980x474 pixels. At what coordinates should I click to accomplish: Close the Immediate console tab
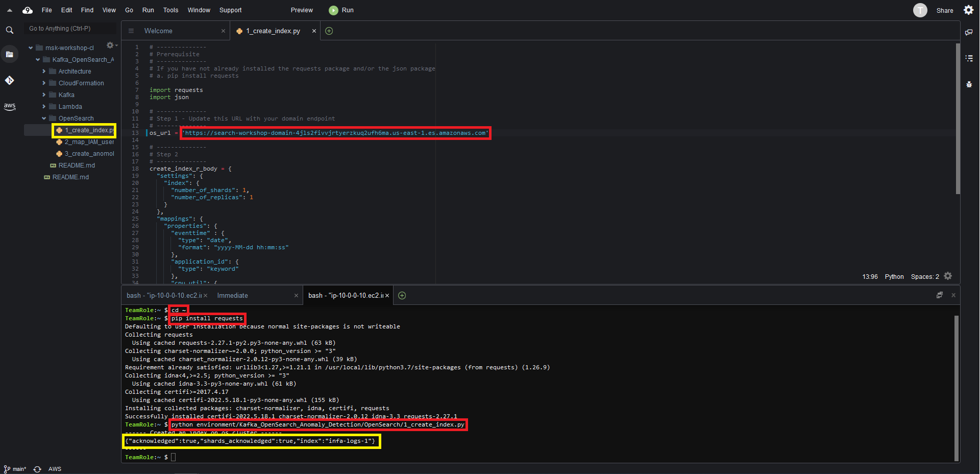click(x=296, y=296)
